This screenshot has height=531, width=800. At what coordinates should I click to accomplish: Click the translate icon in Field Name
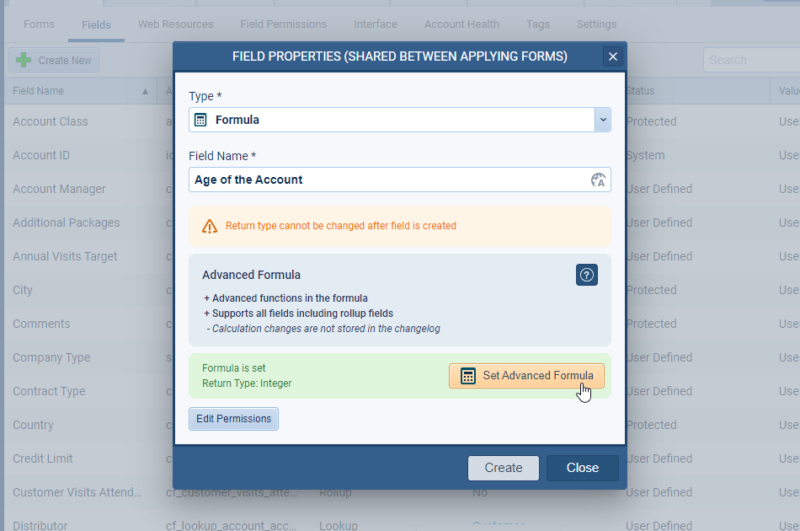(598, 180)
